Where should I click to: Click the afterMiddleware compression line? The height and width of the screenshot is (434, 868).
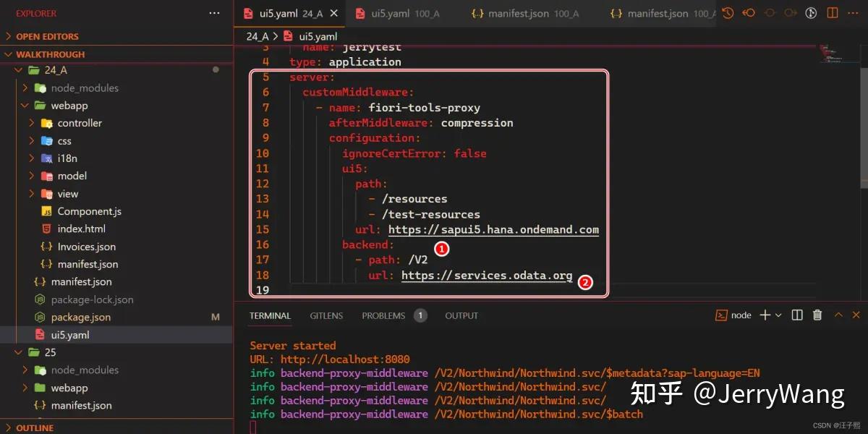[421, 123]
